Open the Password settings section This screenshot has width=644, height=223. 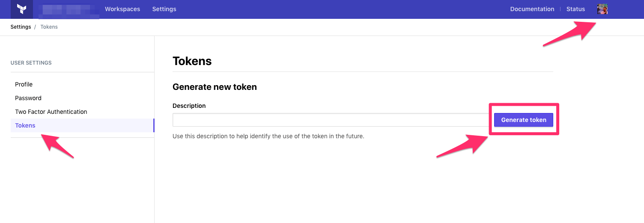tap(28, 98)
